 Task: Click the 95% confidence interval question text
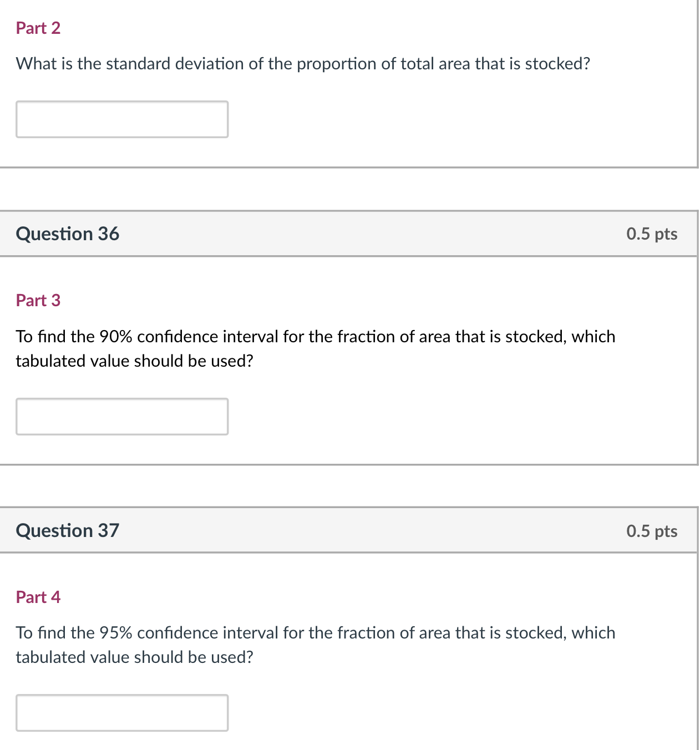click(x=315, y=645)
